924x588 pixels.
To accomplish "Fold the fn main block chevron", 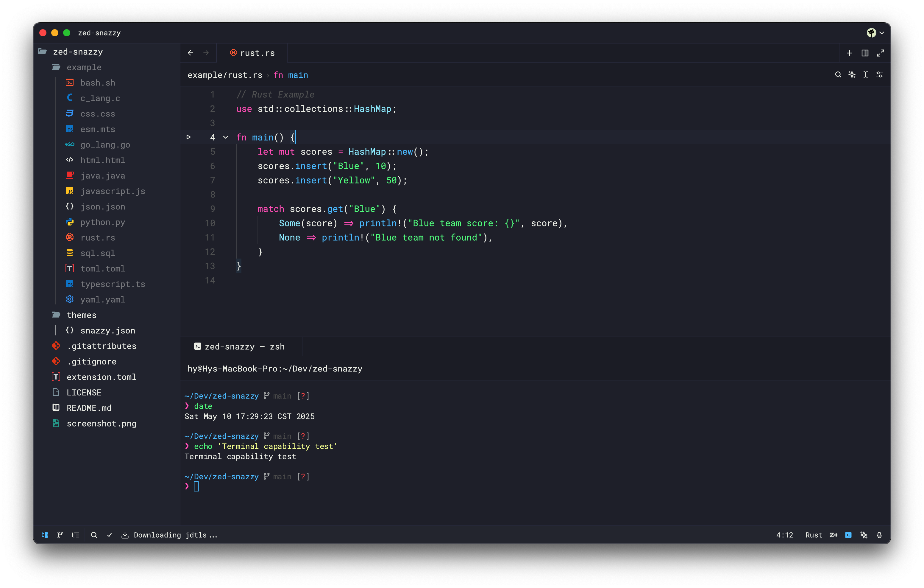I will 226,137.
